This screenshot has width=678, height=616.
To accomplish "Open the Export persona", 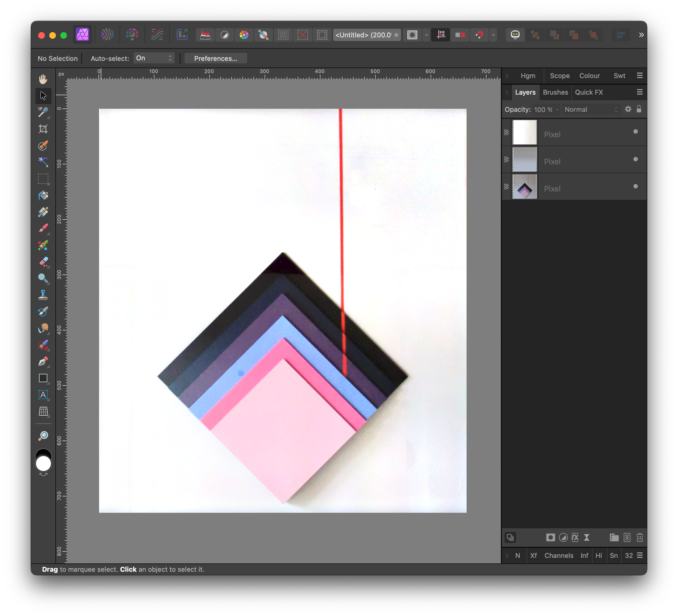I will click(x=182, y=35).
